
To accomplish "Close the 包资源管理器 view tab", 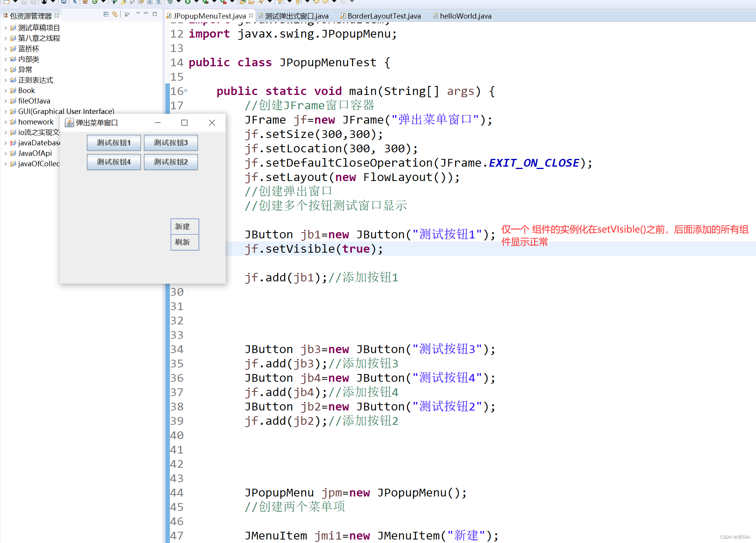I will (x=57, y=16).
